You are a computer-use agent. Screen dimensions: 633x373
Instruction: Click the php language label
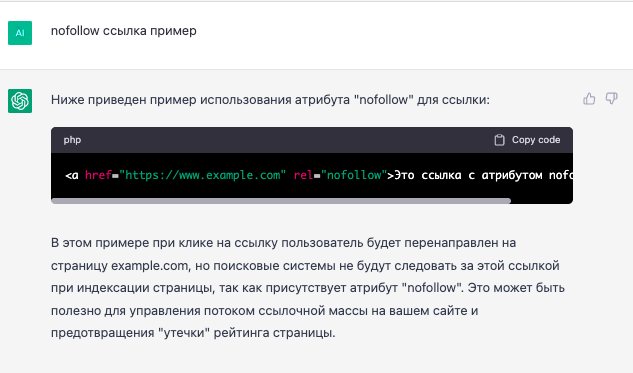[72, 140]
